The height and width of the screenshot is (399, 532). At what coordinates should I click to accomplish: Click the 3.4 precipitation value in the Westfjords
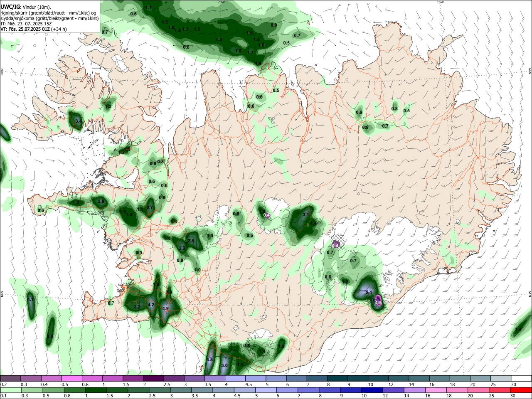click(x=78, y=122)
